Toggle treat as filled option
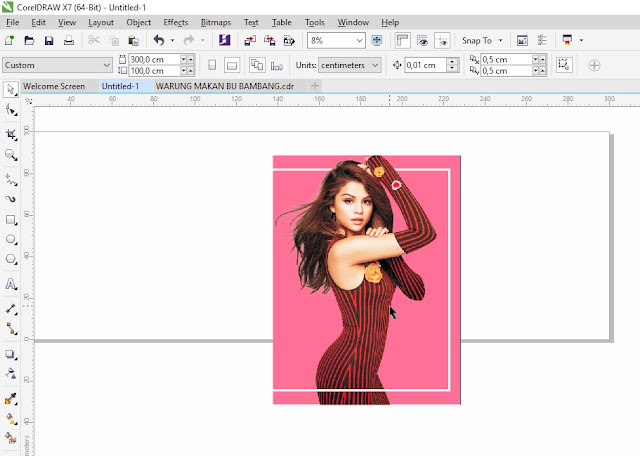This screenshot has height=456, width=640. pos(564,65)
